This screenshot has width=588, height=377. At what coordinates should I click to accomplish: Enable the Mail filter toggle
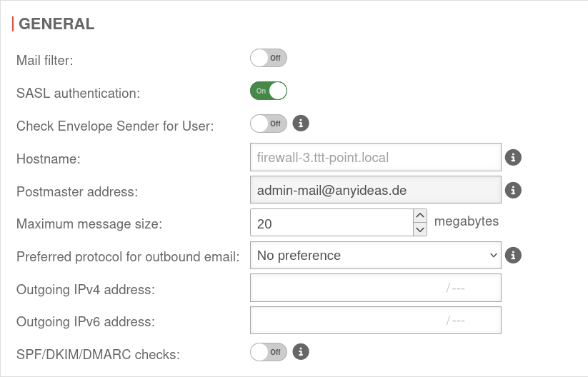(x=268, y=58)
